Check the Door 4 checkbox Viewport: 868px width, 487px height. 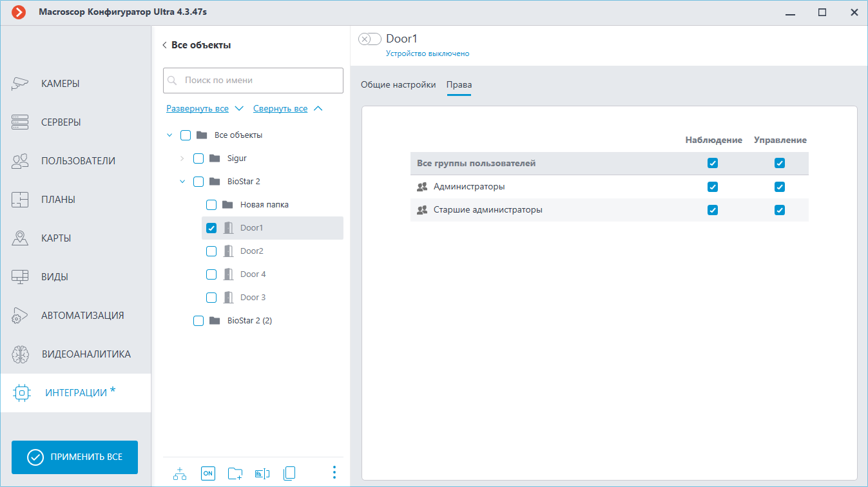211,274
